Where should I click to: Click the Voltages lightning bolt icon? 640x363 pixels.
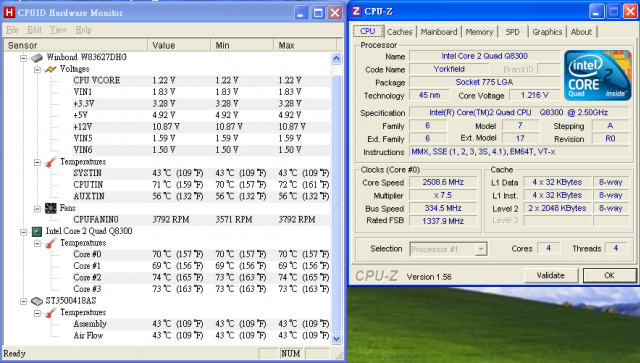(x=51, y=69)
